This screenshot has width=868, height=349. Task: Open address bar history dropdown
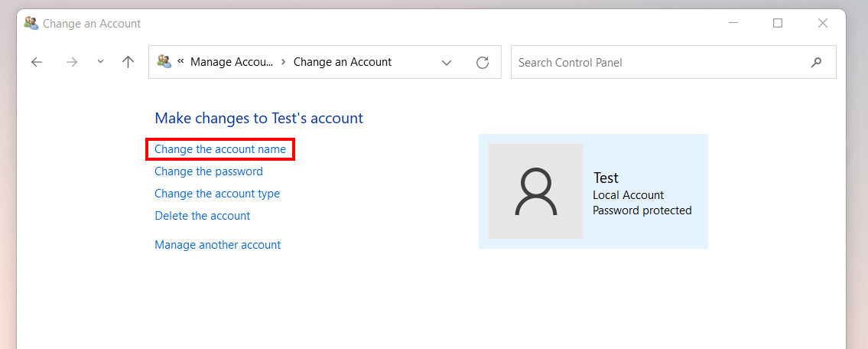(x=447, y=63)
